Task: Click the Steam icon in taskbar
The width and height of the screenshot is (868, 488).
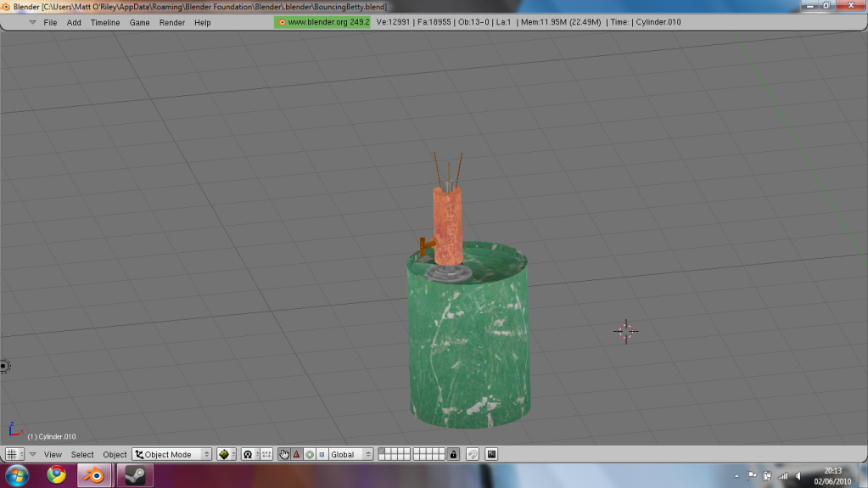Action: 134,474
